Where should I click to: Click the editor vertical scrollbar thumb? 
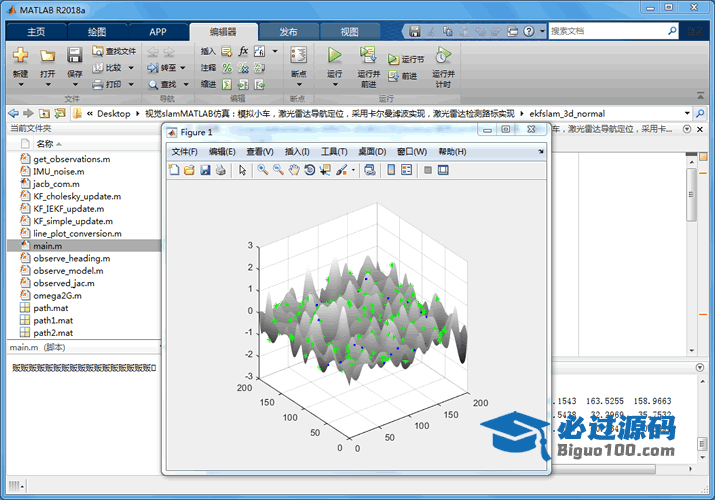tap(691, 195)
